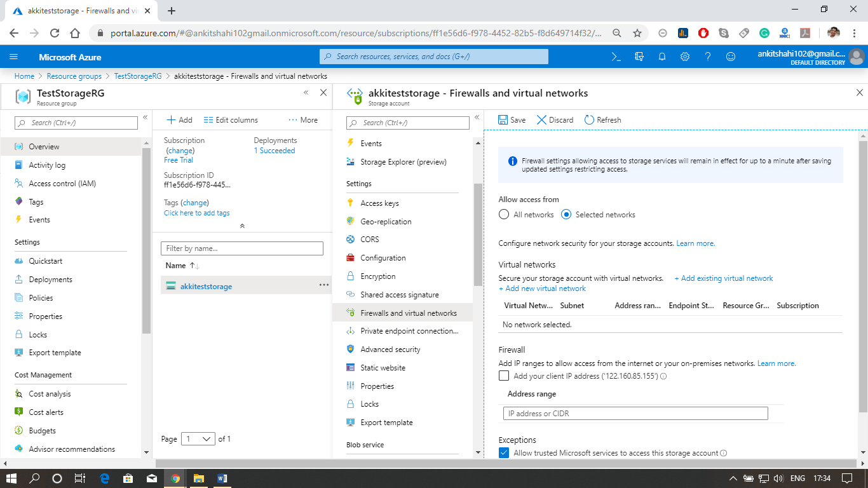Open Azure portal hamburger menu
Screen dimensions: 868x488
(14, 57)
